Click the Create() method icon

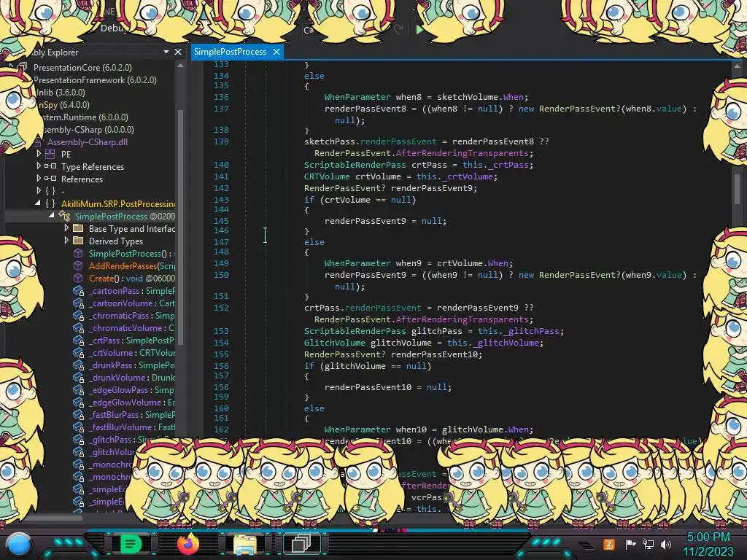coord(78,278)
